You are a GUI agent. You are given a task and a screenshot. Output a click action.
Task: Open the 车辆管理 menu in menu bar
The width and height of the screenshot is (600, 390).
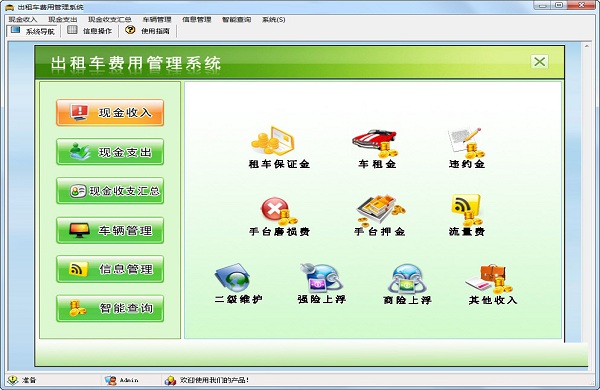[x=157, y=20]
